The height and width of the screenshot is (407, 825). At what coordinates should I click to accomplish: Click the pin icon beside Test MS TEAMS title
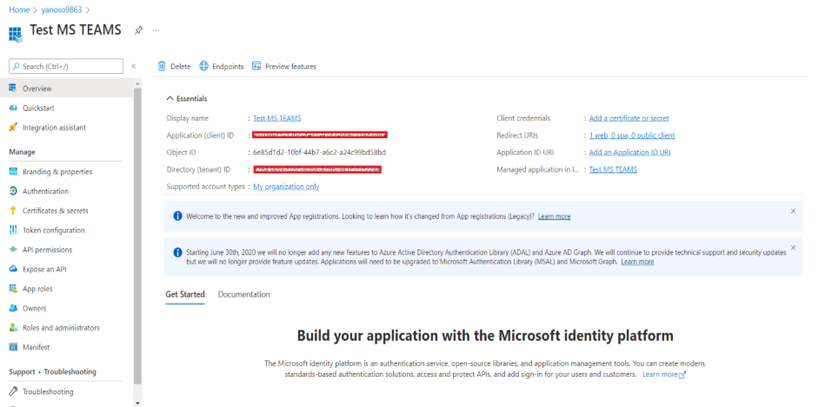139,31
